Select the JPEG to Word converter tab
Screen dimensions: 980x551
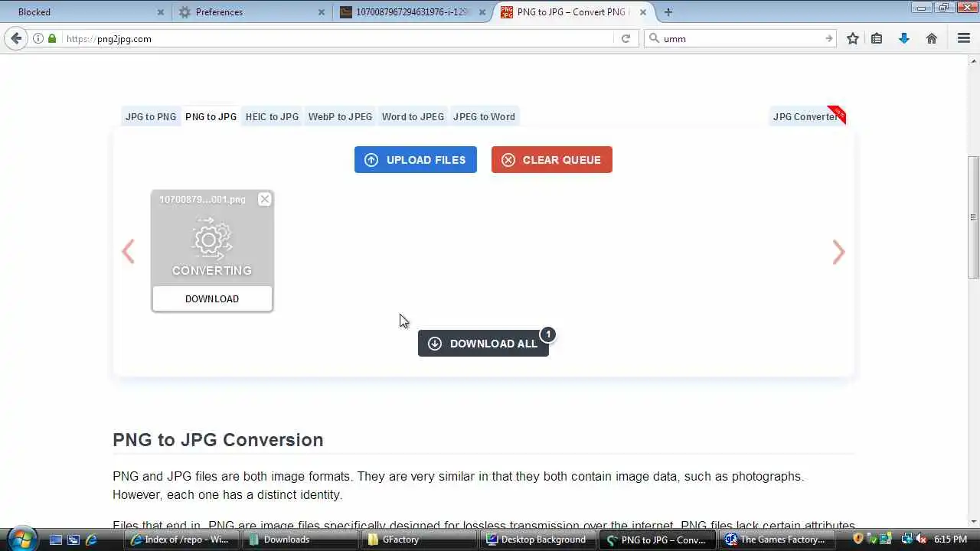pos(484,116)
